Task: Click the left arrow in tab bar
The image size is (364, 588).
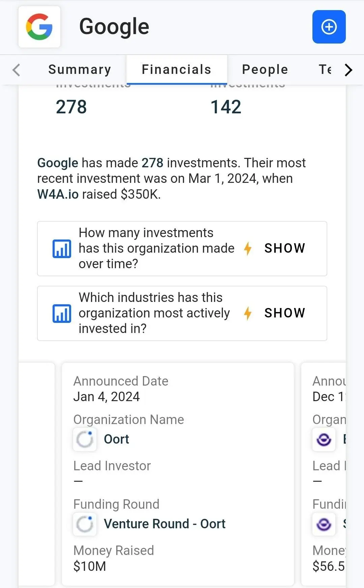Action: [x=16, y=70]
